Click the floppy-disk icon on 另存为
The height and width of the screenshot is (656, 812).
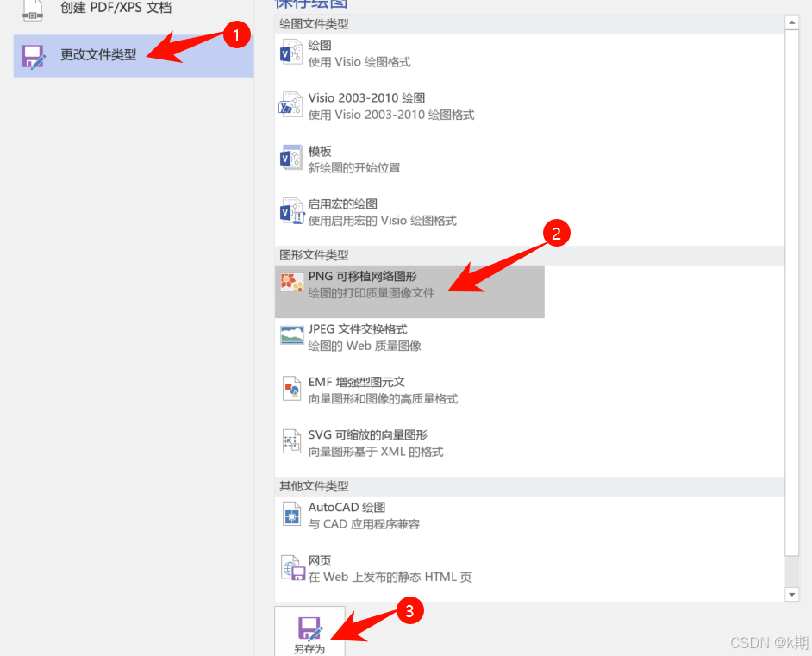[310, 628]
